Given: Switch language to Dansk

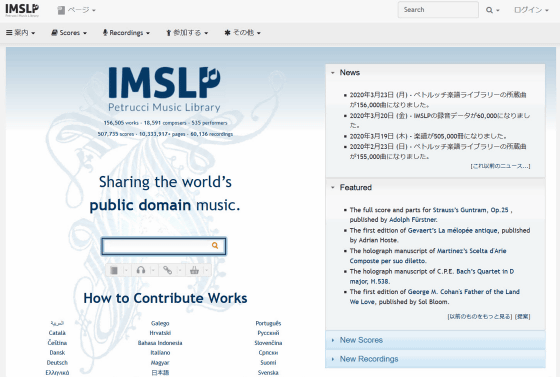Looking at the screenshot, I should (x=57, y=353).
